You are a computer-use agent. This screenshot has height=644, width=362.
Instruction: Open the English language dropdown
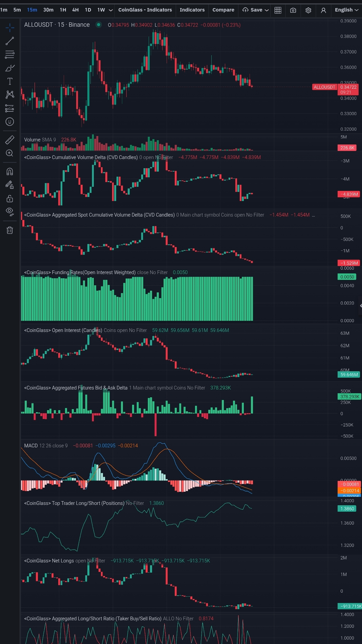346,10
